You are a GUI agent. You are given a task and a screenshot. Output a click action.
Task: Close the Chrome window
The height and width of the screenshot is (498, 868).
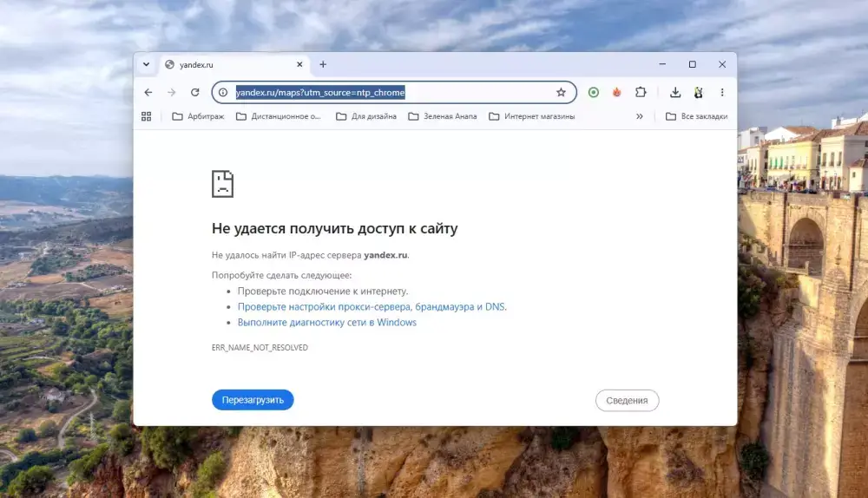click(722, 64)
